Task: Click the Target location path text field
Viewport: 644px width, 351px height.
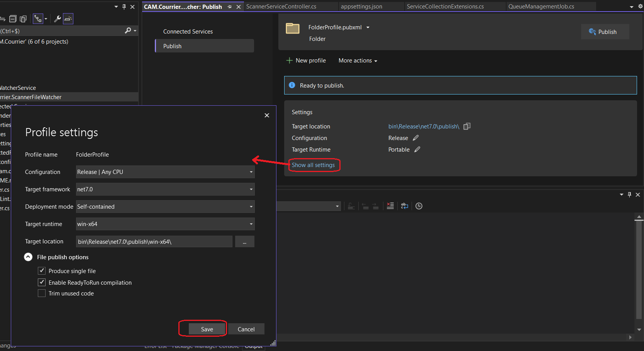Action: [154, 241]
